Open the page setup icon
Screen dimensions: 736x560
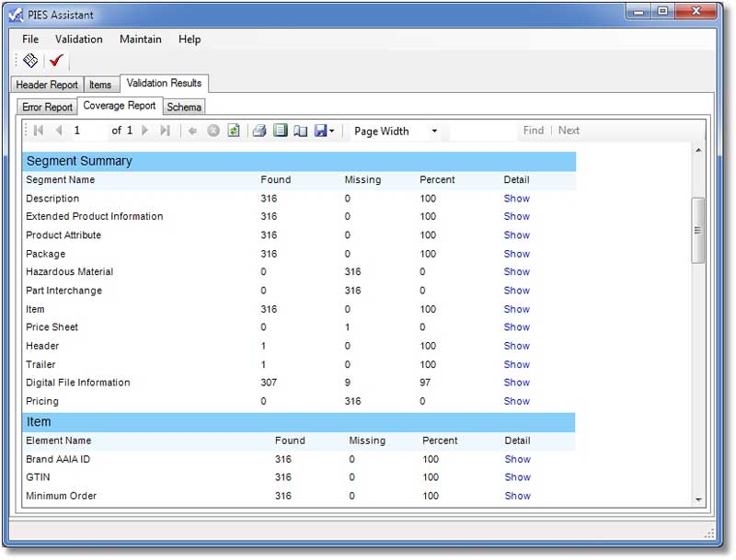[x=300, y=131]
